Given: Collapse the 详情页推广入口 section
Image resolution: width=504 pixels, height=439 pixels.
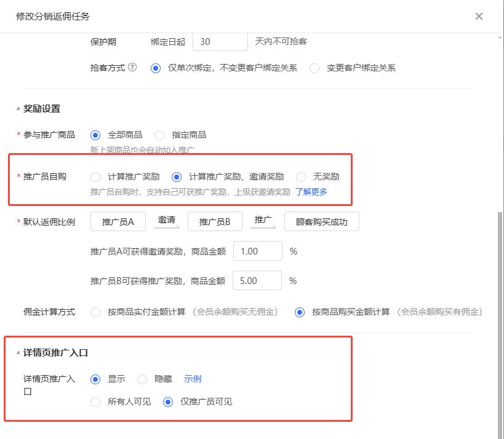Looking at the screenshot, I should click(17, 353).
